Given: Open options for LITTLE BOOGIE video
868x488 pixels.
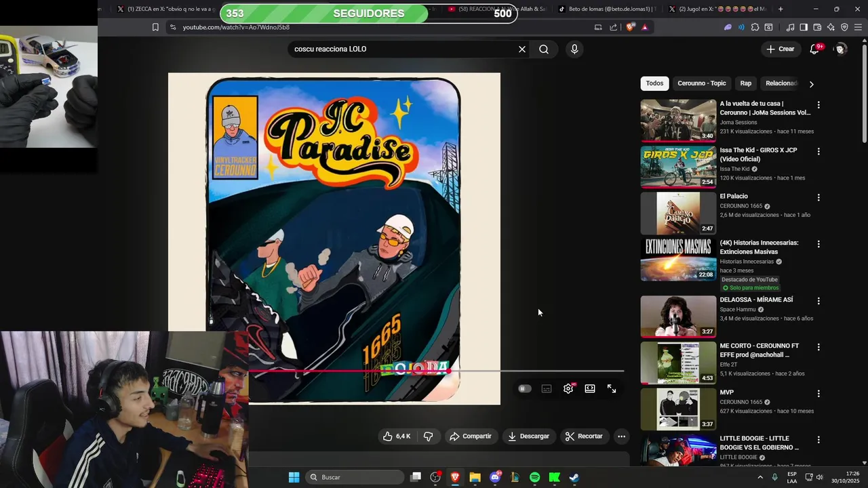Looking at the screenshot, I should [818, 439].
